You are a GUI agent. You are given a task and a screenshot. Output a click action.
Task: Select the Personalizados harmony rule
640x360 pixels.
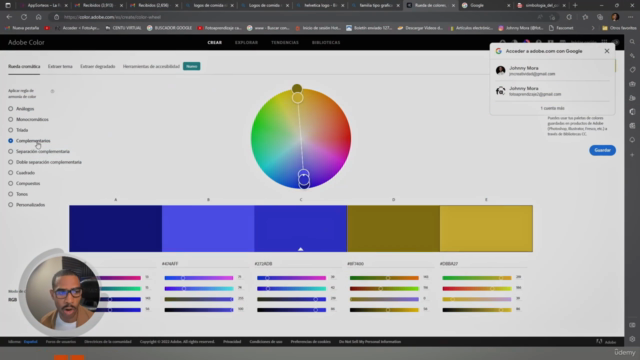27,204
